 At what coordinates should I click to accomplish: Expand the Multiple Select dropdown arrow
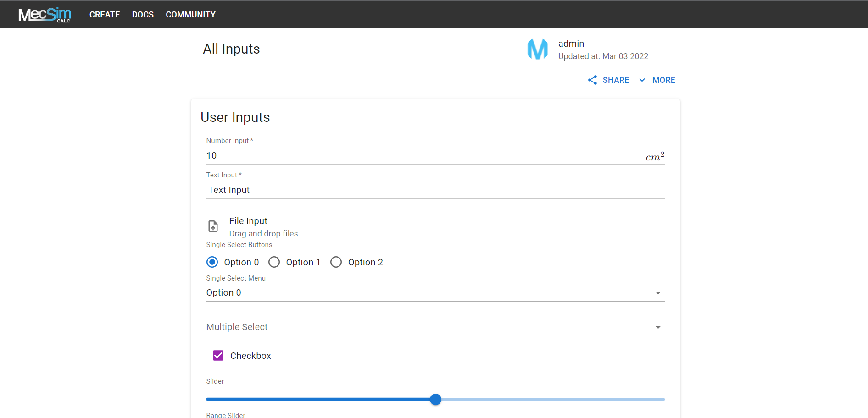coord(658,327)
